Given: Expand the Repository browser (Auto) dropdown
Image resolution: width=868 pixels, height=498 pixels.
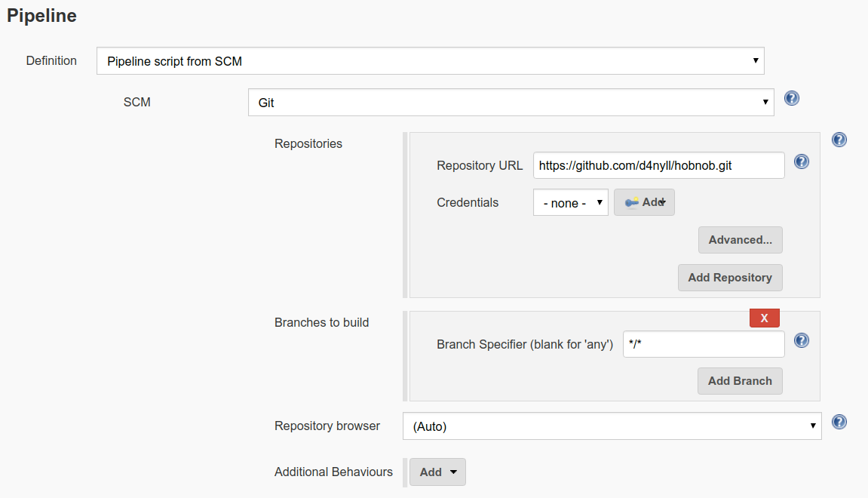Looking at the screenshot, I should coord(612,426).
